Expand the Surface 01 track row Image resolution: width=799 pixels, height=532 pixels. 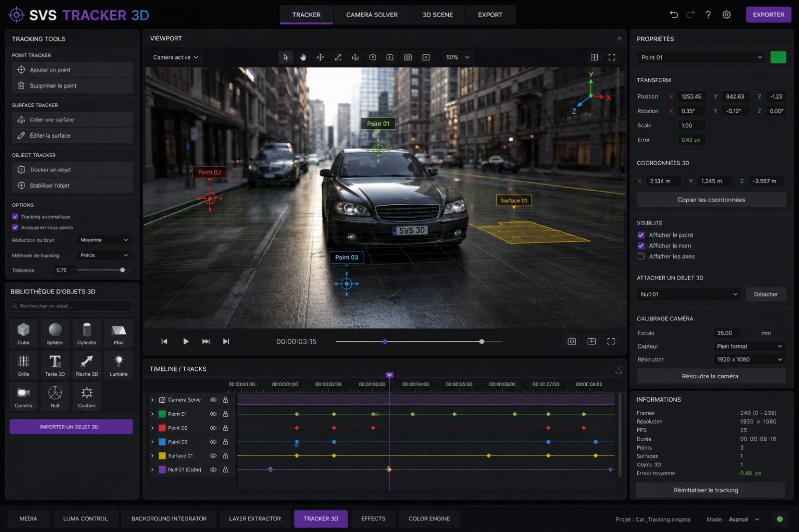[x=152, y=456]
